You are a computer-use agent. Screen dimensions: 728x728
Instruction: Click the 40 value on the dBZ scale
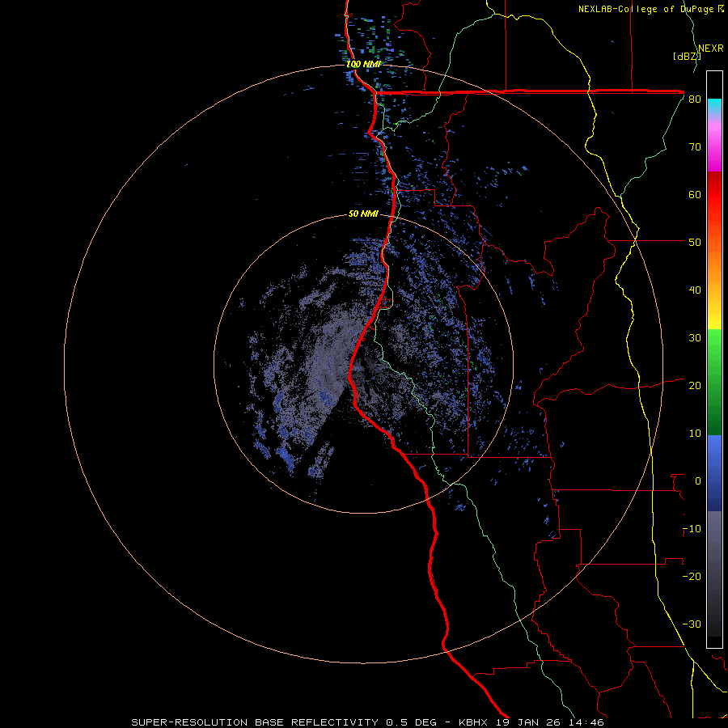pos(695,290)
